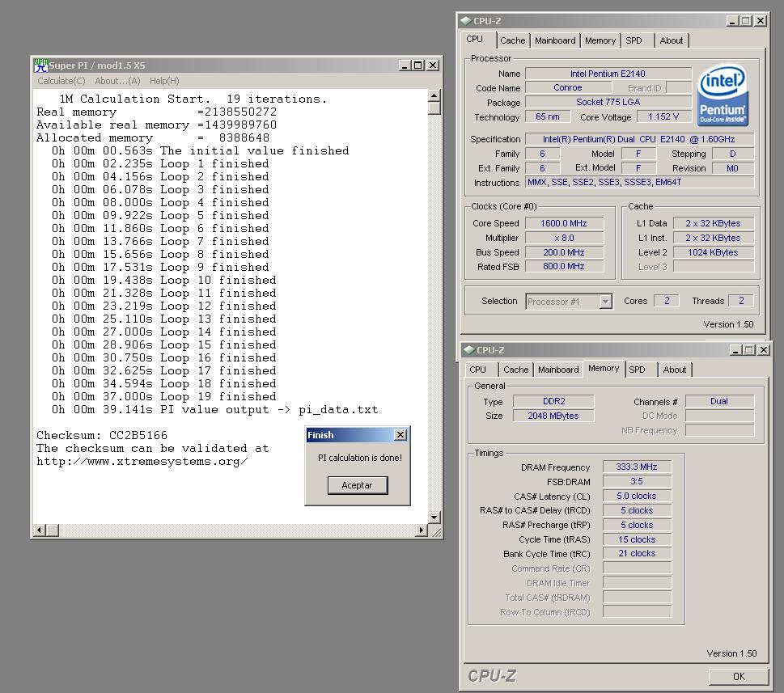This screenshot has width=784, height=693.
Task: Click the vertical scrollbar thumb in Super PI
Action: coord(434,108)
